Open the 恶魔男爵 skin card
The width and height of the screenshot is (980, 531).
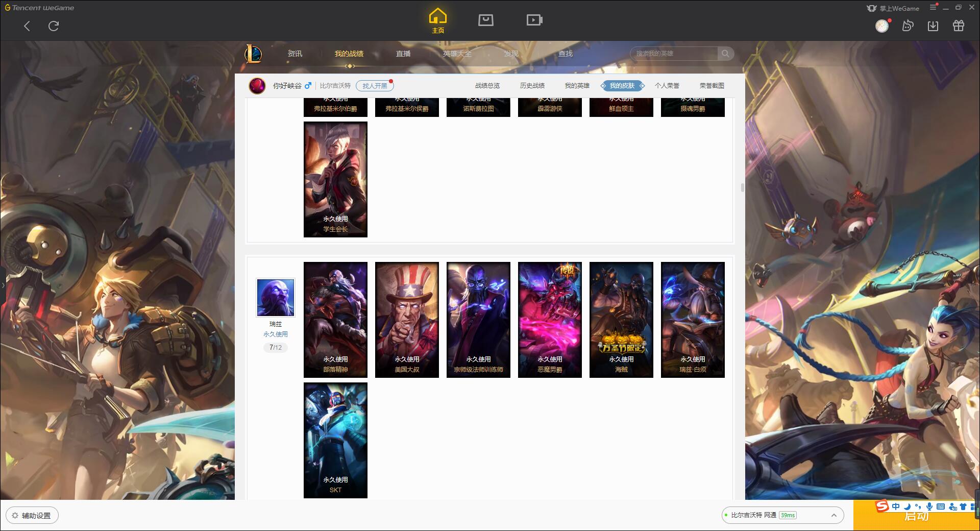pyautogui.click(x=550, y=320)
